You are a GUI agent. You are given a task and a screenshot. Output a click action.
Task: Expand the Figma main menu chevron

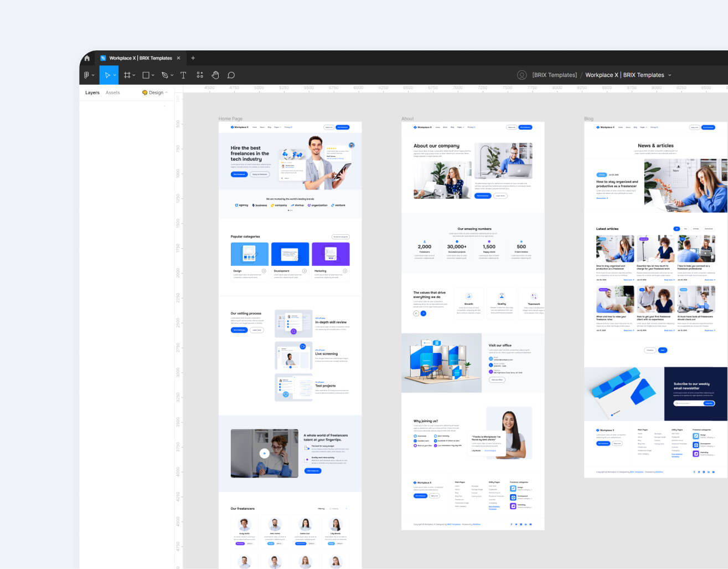93,75
